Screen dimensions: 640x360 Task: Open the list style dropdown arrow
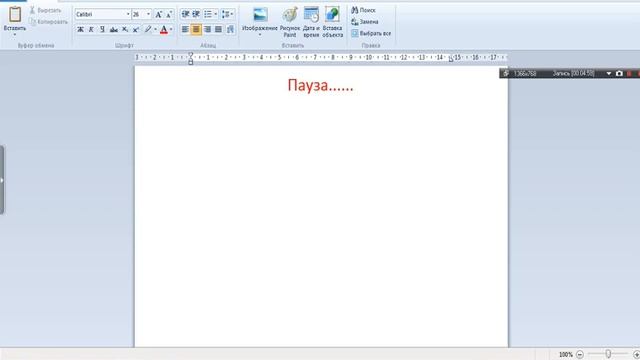click(x=216, y=14)
